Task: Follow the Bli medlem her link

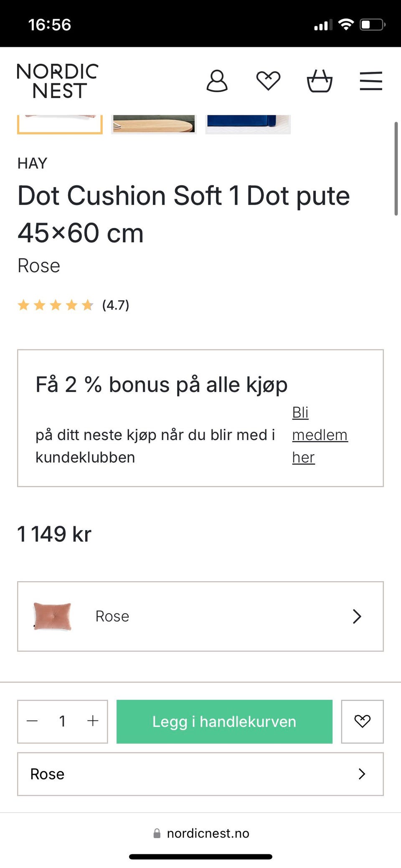Action: [320, 435]
